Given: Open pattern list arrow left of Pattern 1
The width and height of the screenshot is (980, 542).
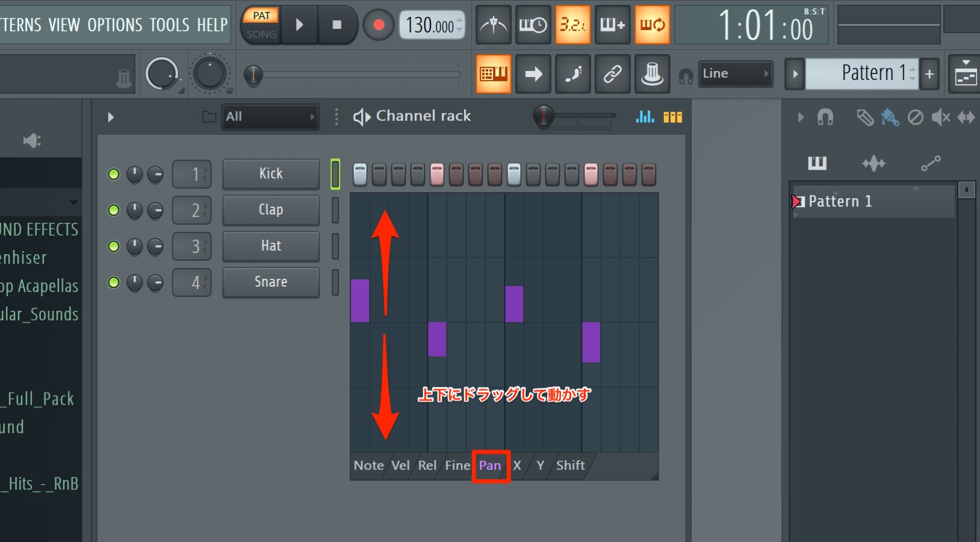Looking at the screenshot, I should [795, 74].
